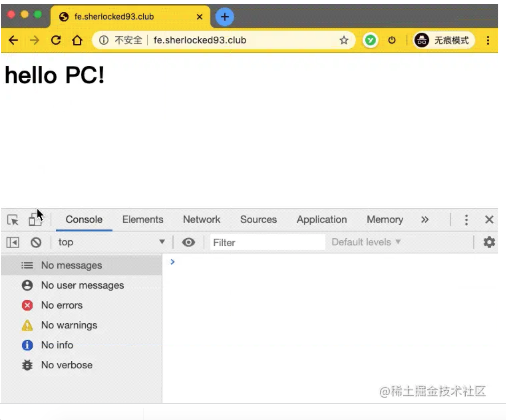Go to the browser home page
This screenshot has width=506, height=420.
tap(77, 40)
